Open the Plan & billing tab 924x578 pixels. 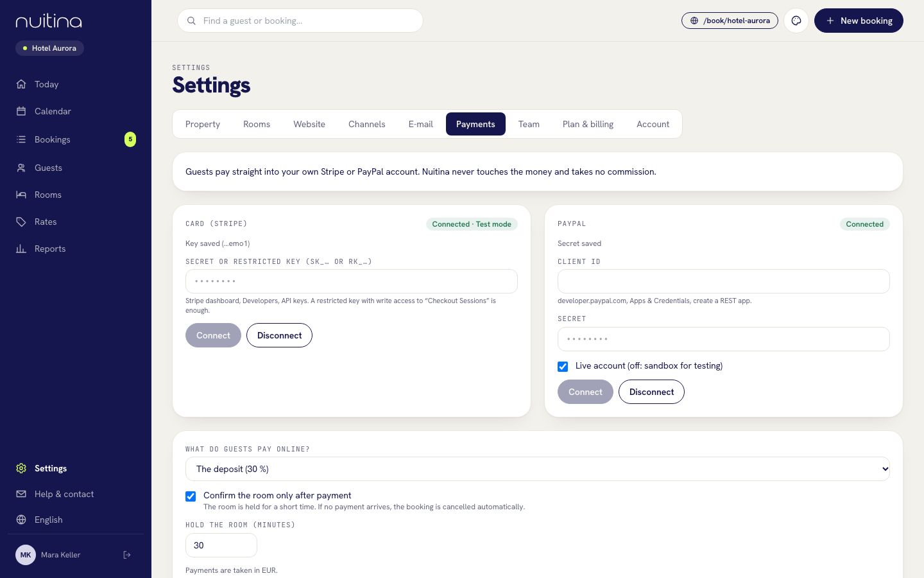(x=588, y=124)
